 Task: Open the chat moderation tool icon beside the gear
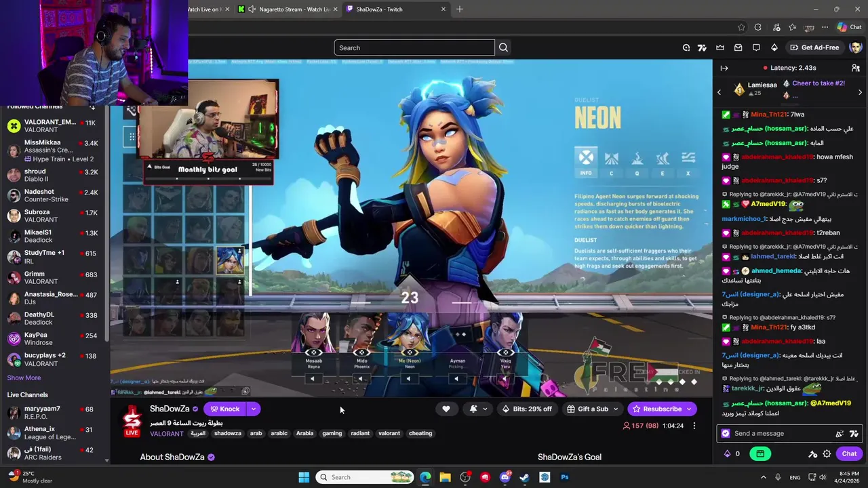coord(813,454)
